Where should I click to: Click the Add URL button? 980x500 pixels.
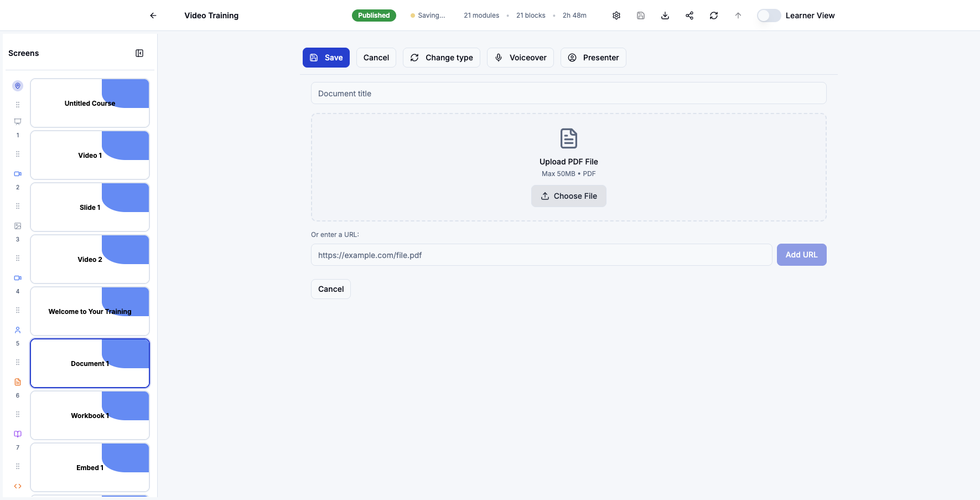pos(802,255)
